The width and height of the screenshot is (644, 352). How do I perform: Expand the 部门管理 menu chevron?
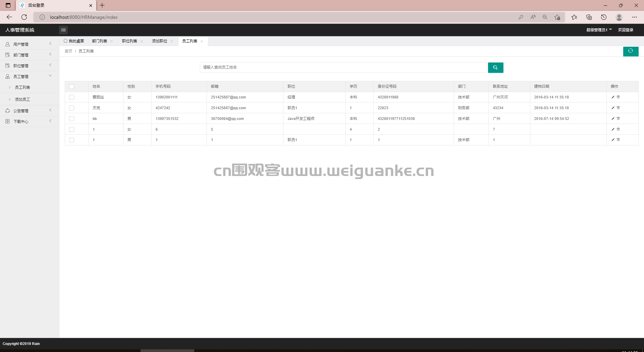(x=50, y=54)
